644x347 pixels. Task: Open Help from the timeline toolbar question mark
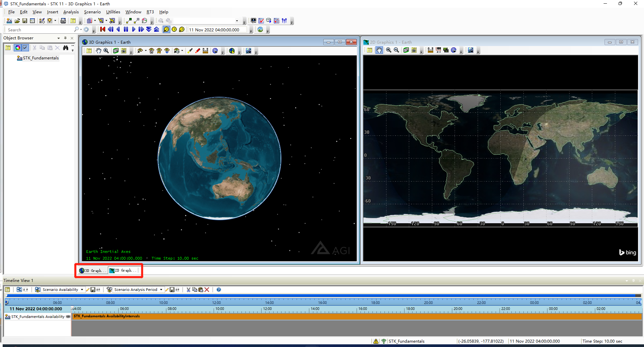point(218,290)
